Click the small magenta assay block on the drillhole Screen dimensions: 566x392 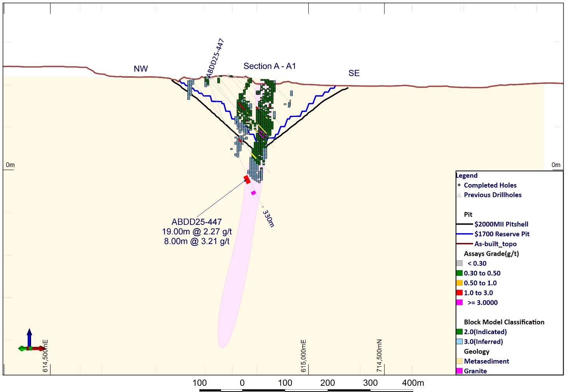253,193
